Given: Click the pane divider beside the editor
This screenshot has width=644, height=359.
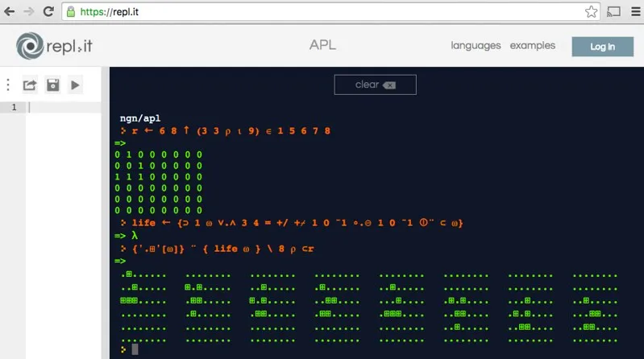Looking at the screenshot, I should click(105, 213).
